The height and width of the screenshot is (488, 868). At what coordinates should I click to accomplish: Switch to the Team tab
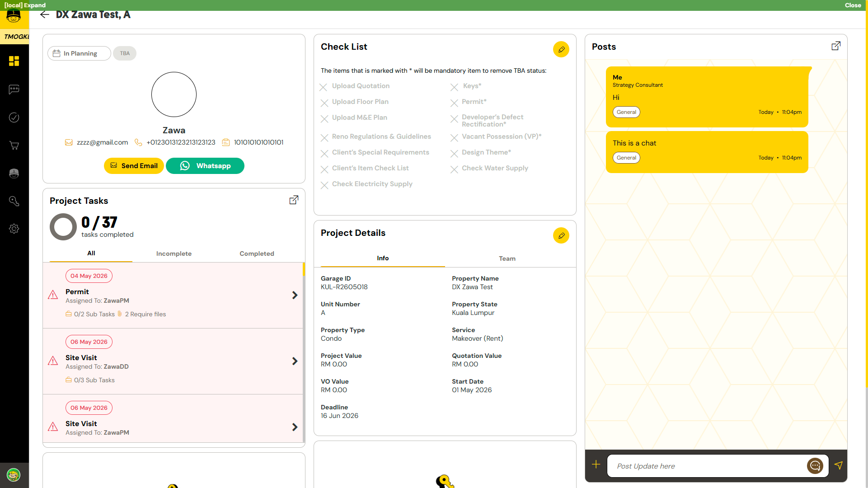point(507,258)
